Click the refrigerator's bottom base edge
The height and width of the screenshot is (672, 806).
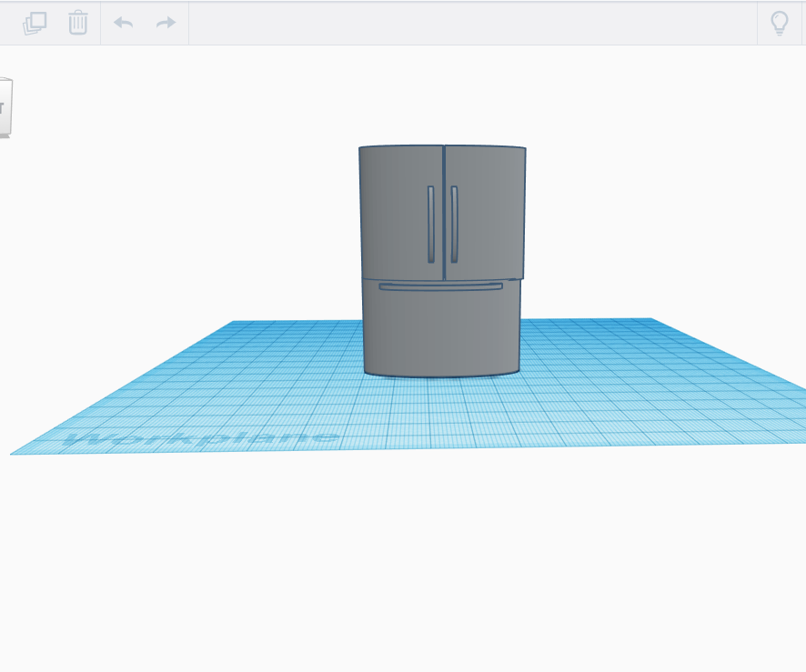441,375
